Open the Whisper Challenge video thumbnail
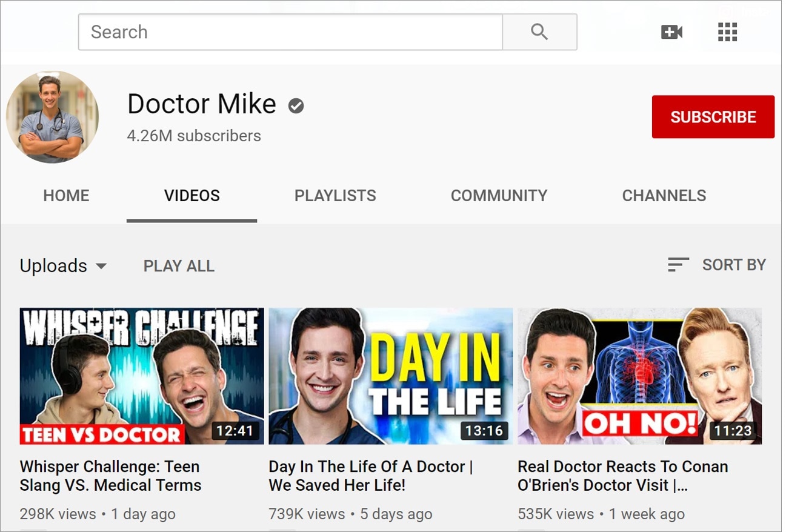This screenshot has width=786, height=532. pyautogui.click(x=142, y=376)
